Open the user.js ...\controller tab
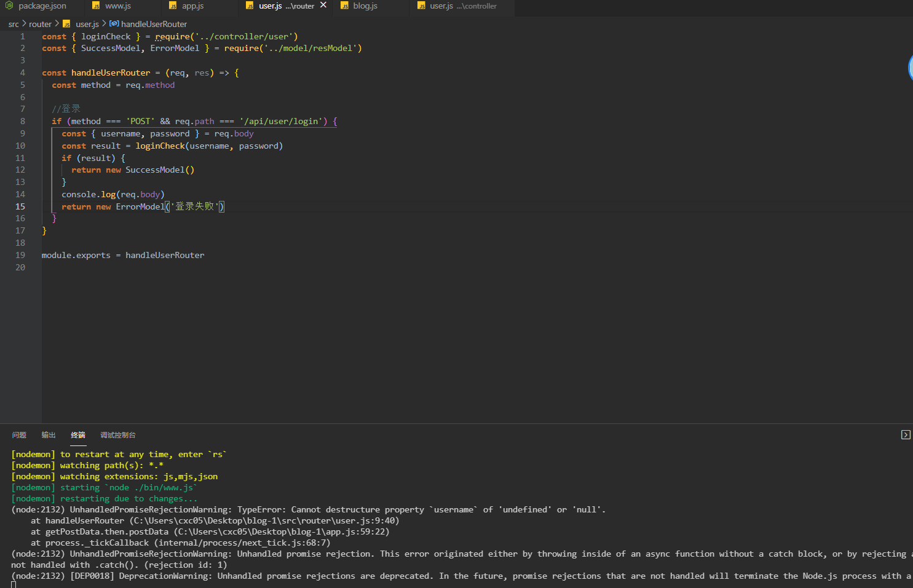Screen dimensions: 913x588 tap(463, 6)
